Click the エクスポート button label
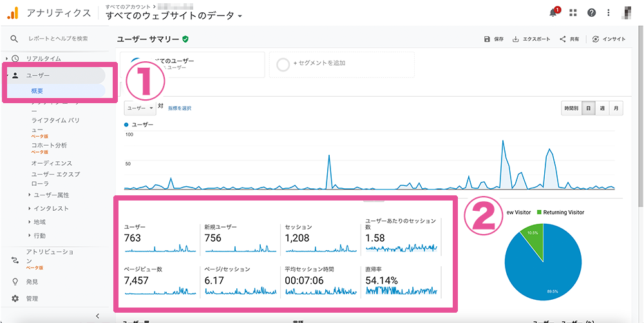 (x=536, y=39)
